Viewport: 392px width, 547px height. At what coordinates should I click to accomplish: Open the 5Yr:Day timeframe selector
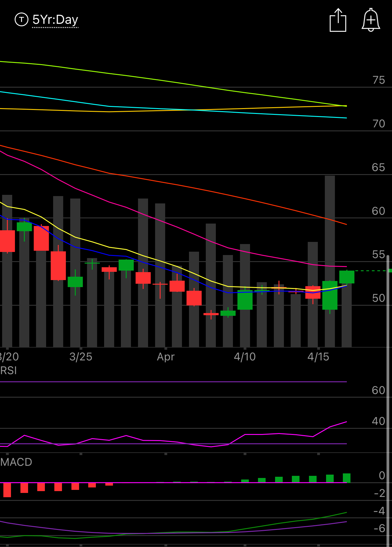coord(55,20)
